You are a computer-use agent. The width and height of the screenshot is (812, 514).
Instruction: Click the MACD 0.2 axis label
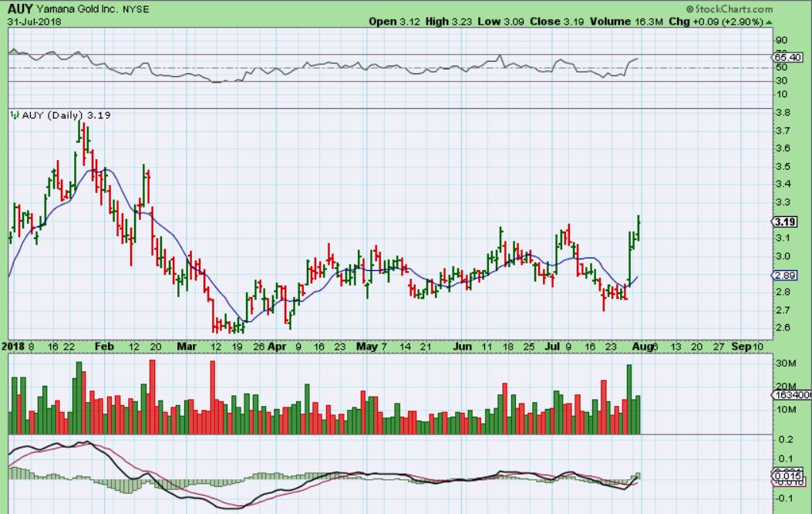click(786, 440)
